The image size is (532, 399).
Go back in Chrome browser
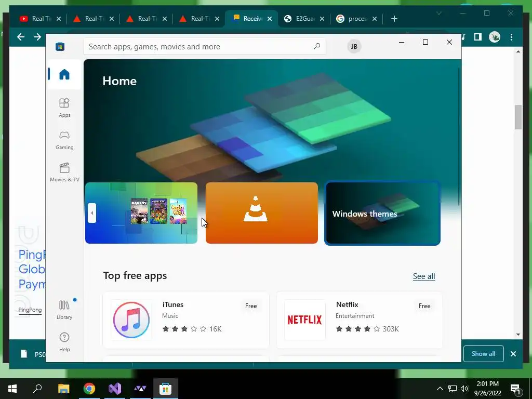pyautogui.click(x=21, y=37)
